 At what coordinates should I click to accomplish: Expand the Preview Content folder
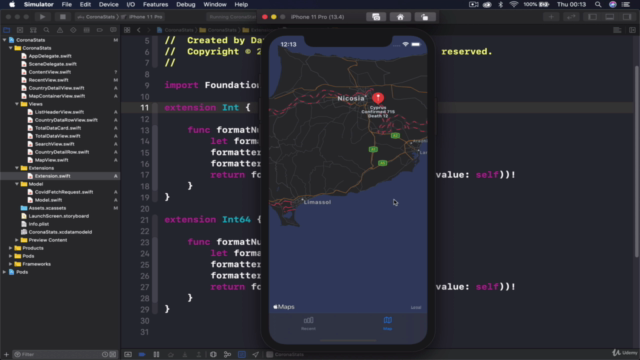point(17,240)
